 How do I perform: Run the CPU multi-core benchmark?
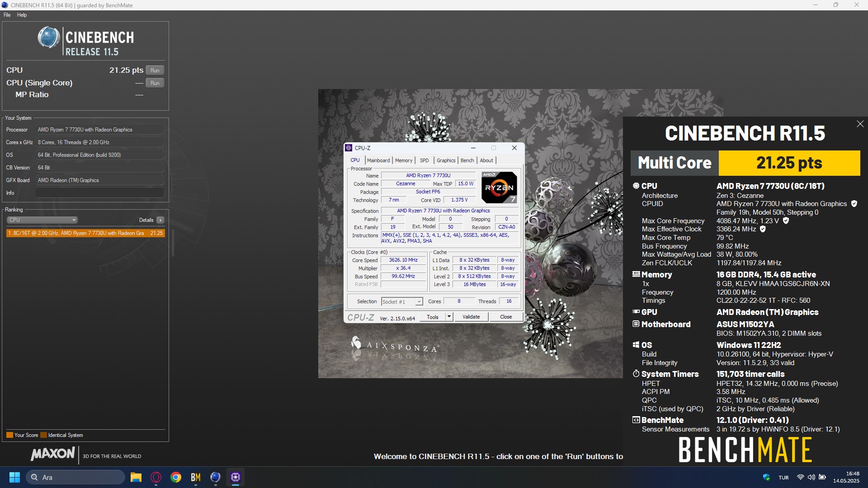[x=155, y=70]
